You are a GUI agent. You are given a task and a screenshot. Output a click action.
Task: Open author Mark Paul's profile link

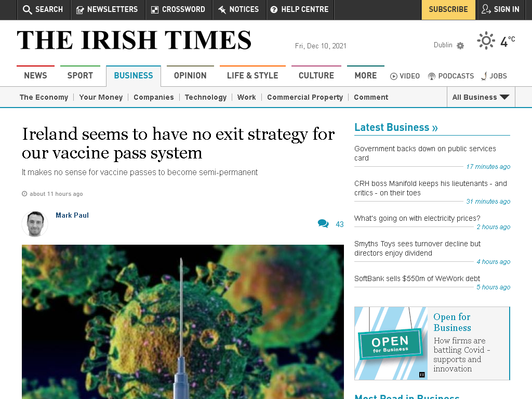click(72, 215)
